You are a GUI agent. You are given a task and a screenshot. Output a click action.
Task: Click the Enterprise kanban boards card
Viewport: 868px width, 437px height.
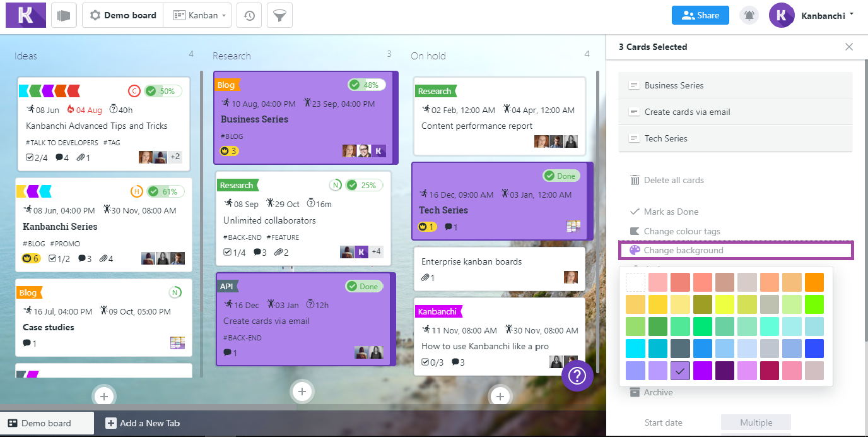tap(500, 268)
